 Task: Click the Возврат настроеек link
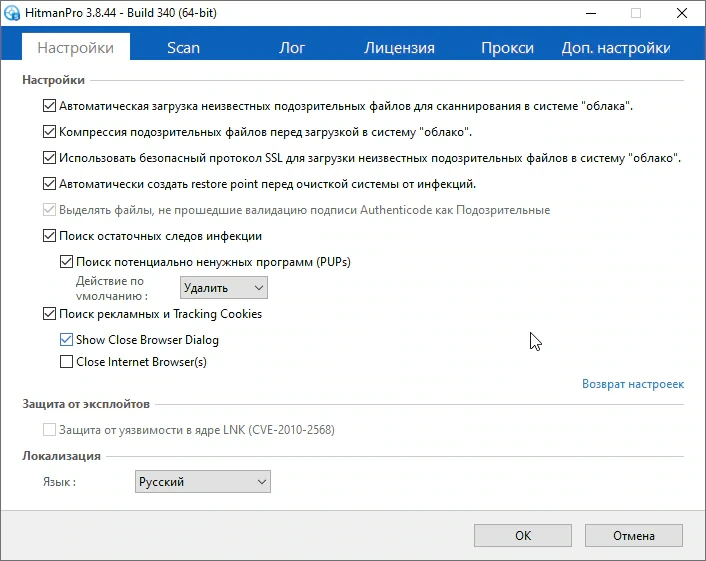click(633, 384)
